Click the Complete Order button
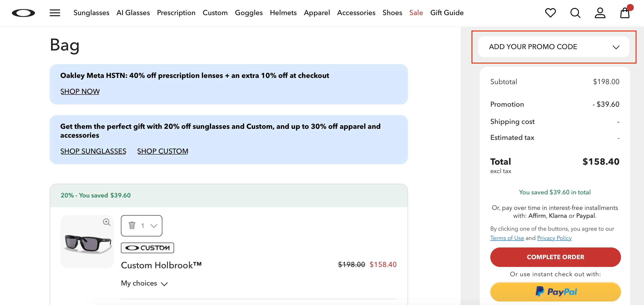The image size is (644, 305). 555,257
